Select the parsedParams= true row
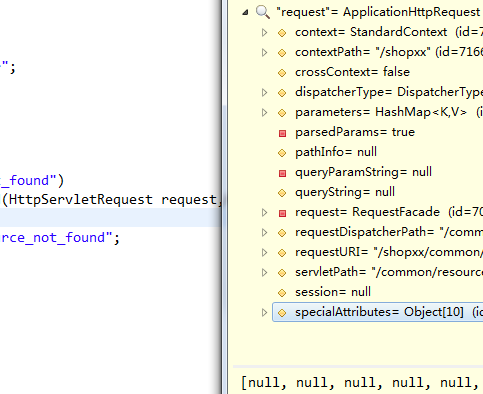The image size is (483, 394). (x=355, y=132)
